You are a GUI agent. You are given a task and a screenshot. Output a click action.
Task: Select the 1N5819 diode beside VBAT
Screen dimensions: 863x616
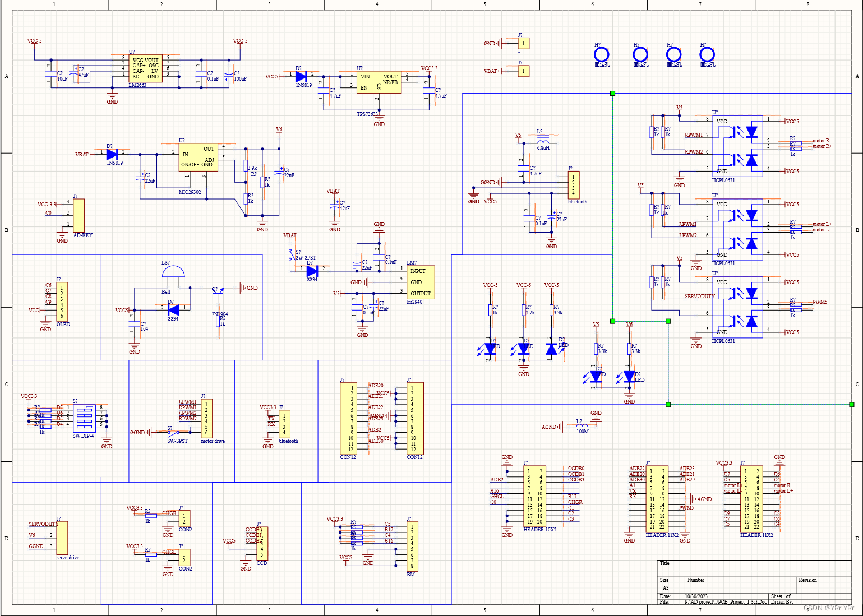click(112, 154)
